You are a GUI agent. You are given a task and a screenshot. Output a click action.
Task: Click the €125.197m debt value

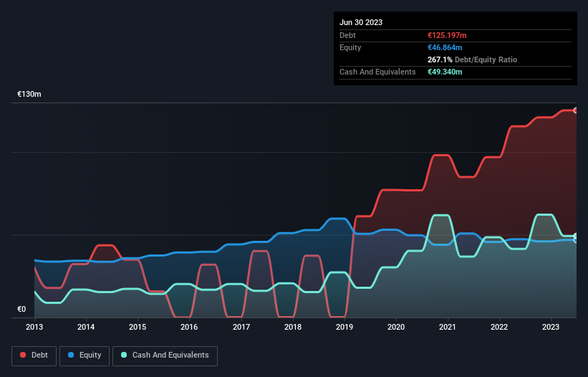pos(447,35)
